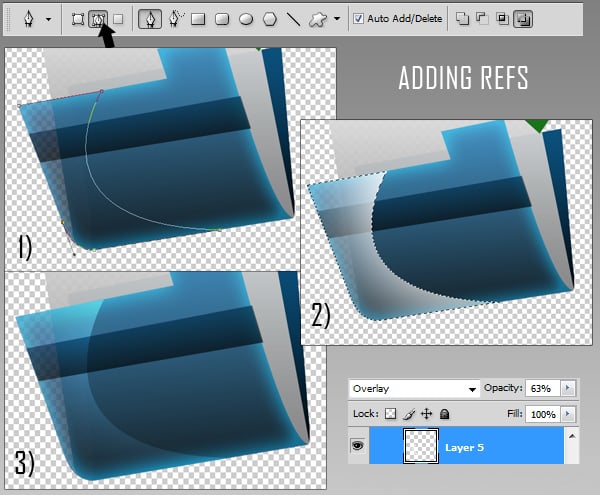Image resolution: width=600 pixels, height=495 pixels.
Task: Toggle lock all for the layer
Action: (444, 412)
